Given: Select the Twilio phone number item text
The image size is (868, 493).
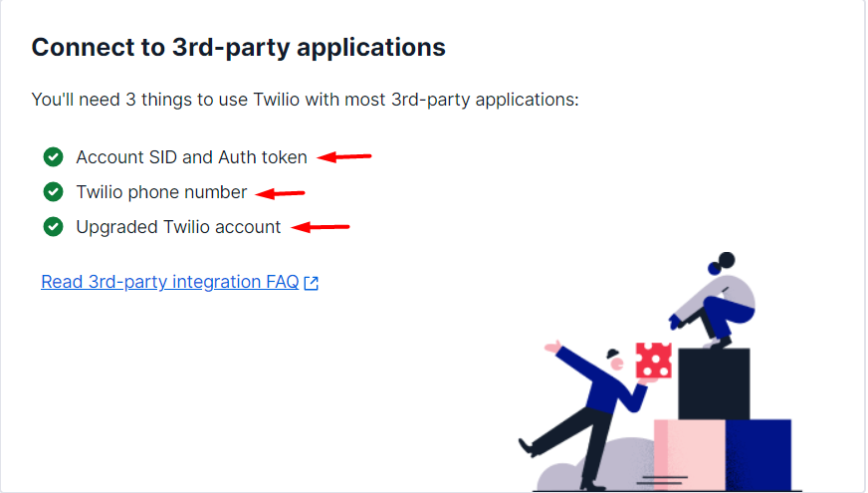Looking at the screenshot, I should 161,192.
